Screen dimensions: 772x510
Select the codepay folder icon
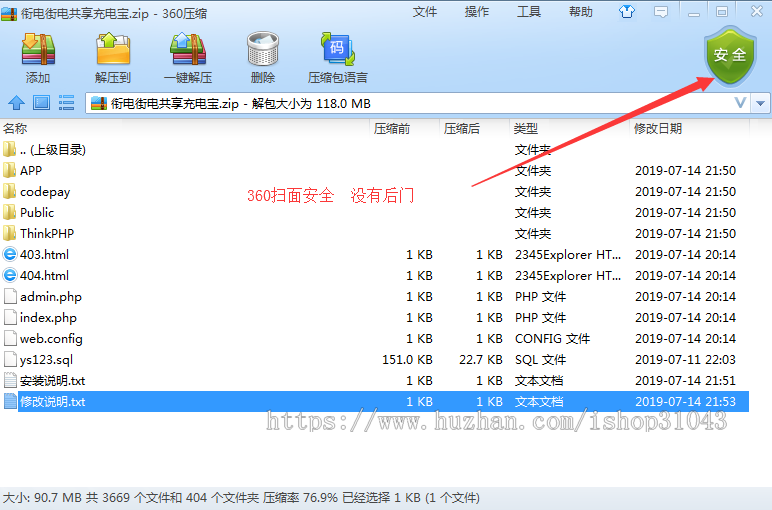9,191
